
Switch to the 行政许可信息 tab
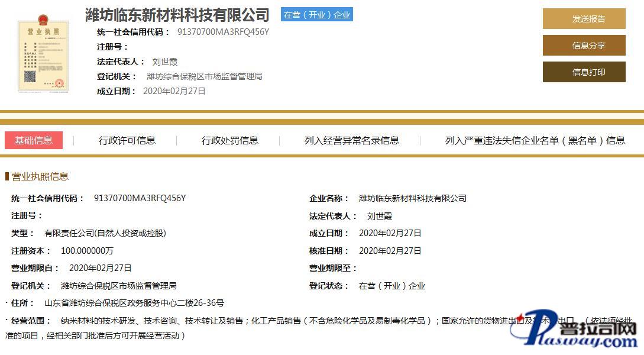point(127,140)
